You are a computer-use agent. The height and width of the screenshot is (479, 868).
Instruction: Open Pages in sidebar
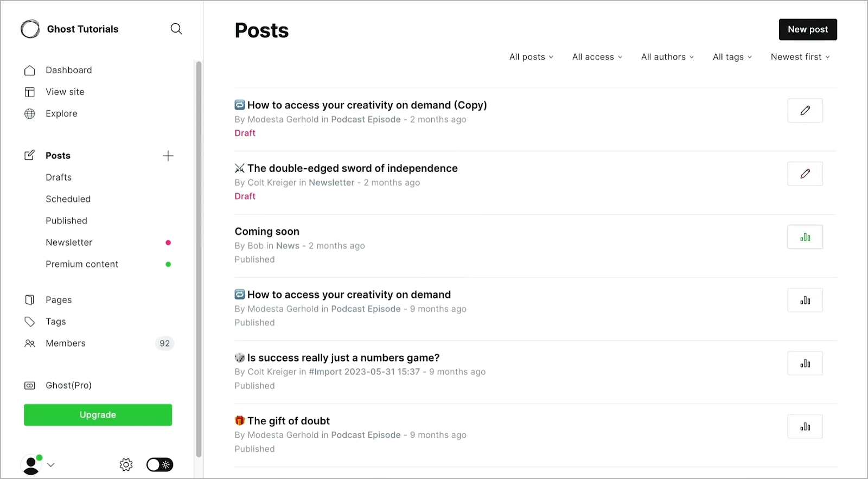click(x=59, y=300)
